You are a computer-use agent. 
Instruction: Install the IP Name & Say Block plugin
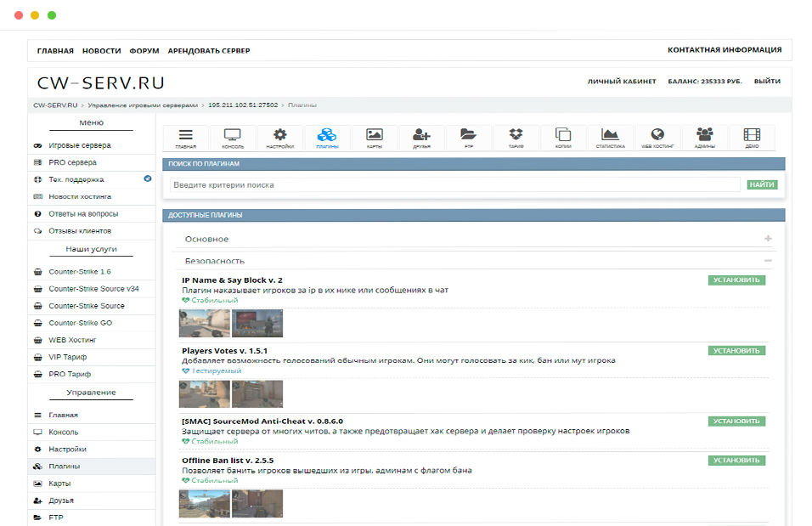point(736,280)
